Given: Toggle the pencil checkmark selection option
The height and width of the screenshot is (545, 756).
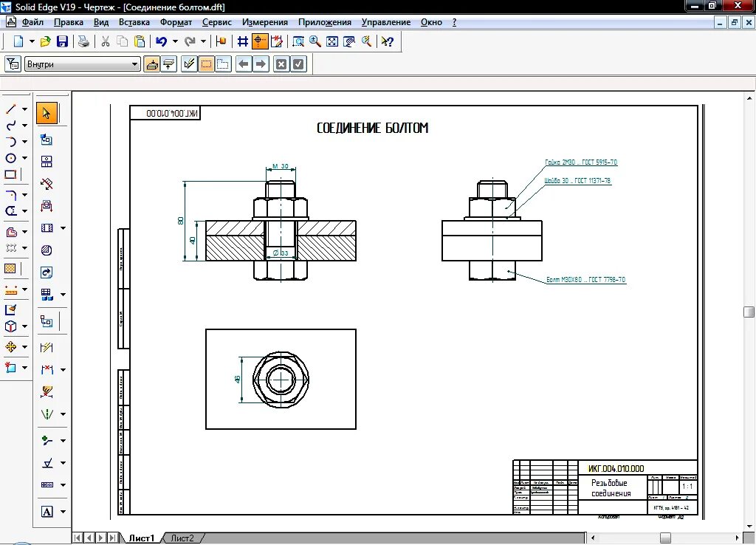Looking at the screenshot, I should 189,64.
